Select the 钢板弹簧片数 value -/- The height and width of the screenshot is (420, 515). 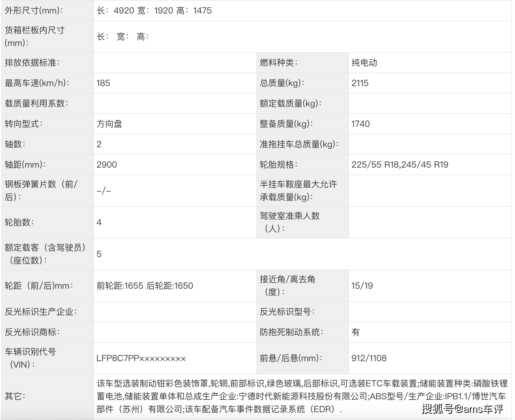click(x=104, y=191)
